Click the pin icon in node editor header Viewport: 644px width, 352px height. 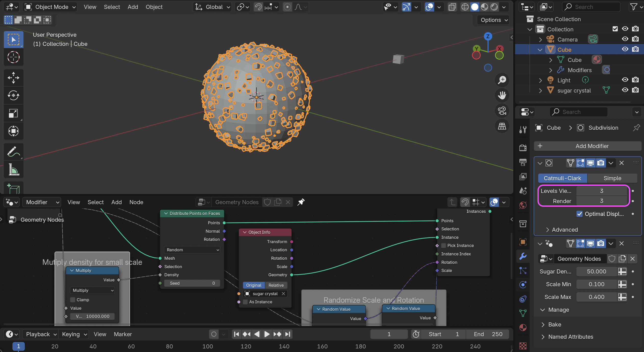point(301,202)
